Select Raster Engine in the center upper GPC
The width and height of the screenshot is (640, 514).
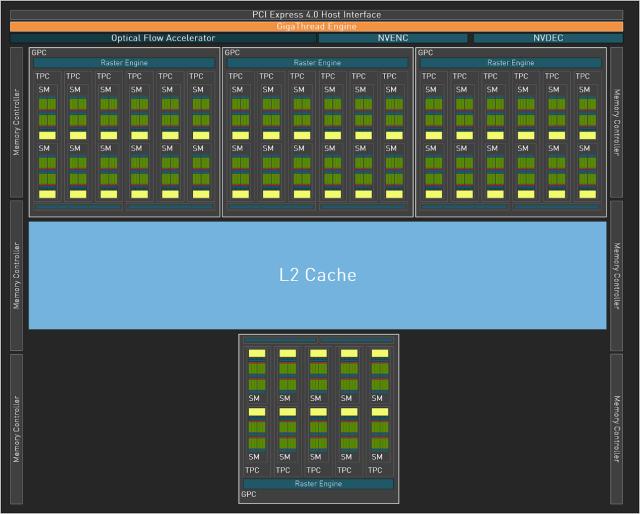[x=317, y=63]
